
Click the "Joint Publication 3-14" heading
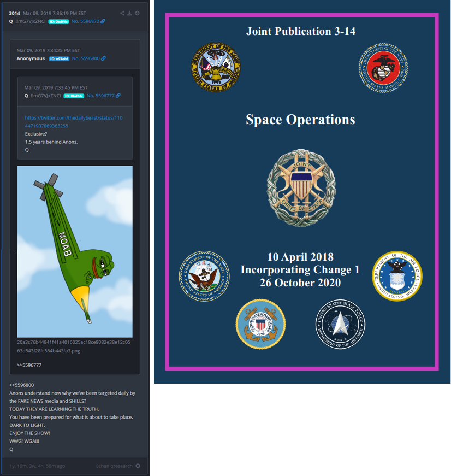point(300,31)
